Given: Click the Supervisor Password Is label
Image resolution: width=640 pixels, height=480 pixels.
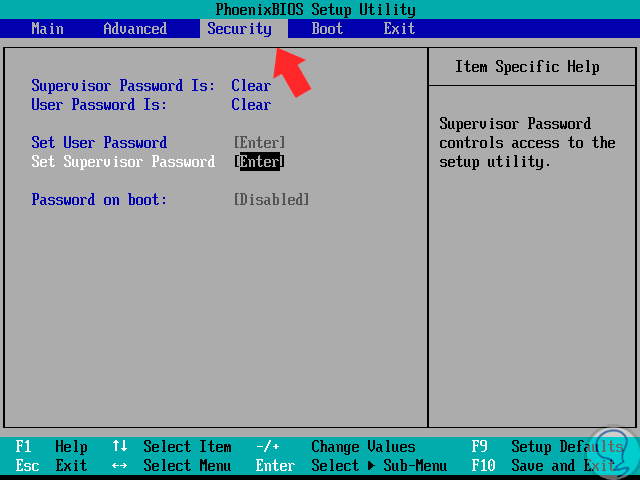Looking at the screenshot, I should 123,86.
